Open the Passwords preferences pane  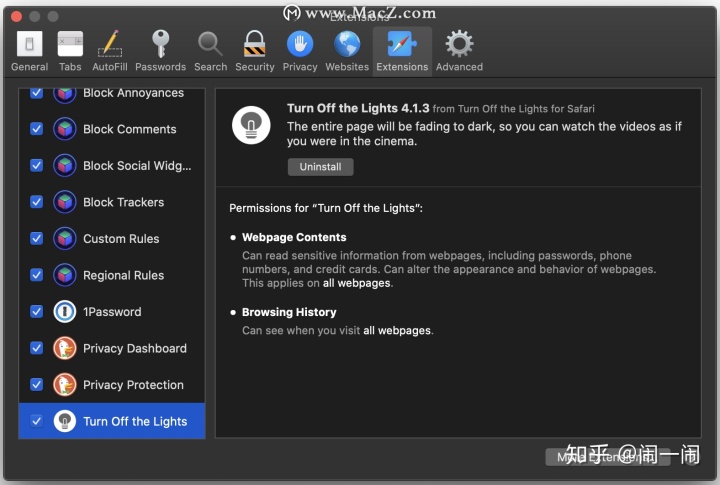point(160,51)
